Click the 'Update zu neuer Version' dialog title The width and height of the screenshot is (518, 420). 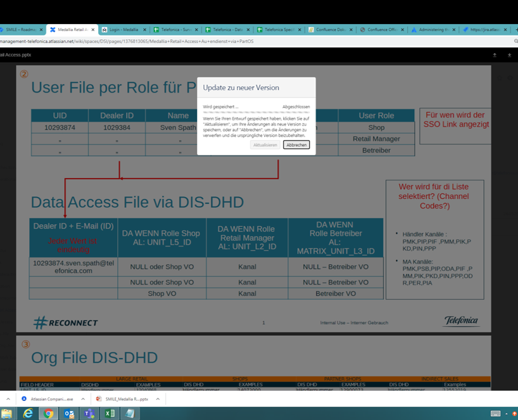(241, 87)
